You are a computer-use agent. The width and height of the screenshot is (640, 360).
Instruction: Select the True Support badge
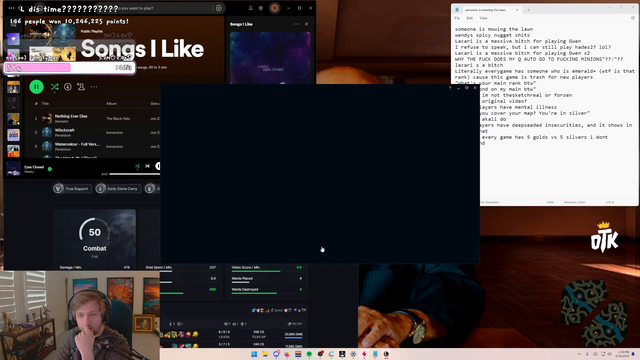click(x=72, y=189)
